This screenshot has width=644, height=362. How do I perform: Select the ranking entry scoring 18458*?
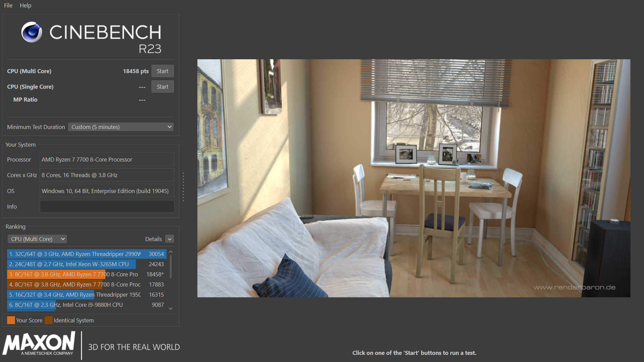(x=87, y=274)
